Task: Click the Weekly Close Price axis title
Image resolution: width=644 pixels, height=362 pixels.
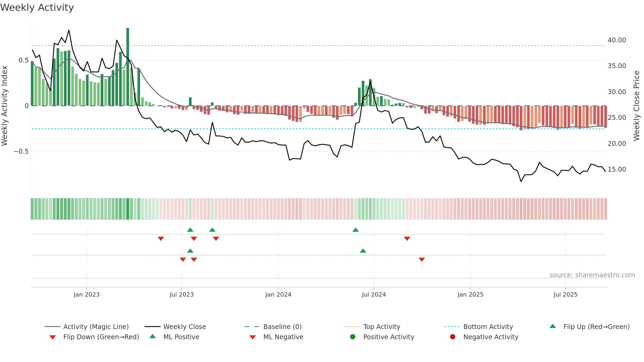Action: pyautogui.click(x=636, y=106)
